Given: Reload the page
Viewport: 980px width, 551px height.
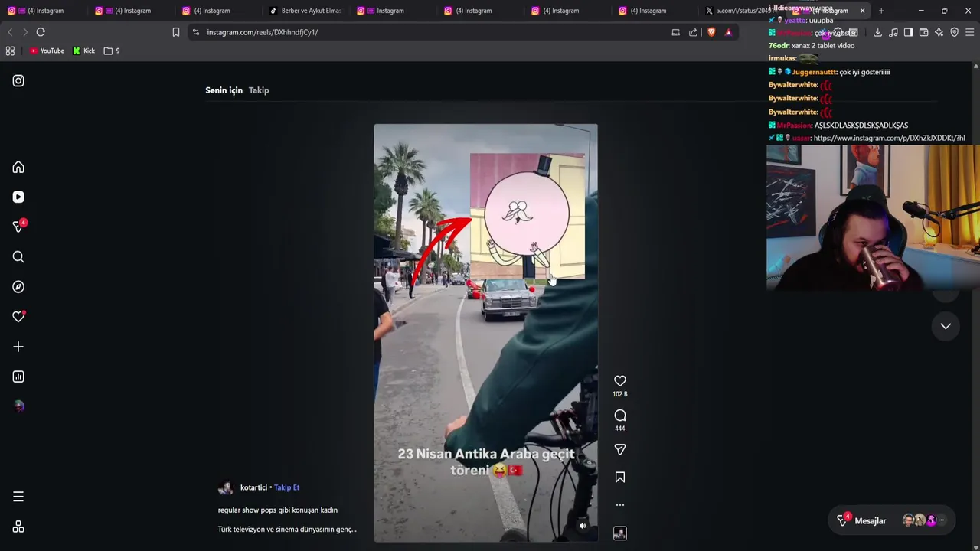Looking at the screenshot, I should 41,32.
